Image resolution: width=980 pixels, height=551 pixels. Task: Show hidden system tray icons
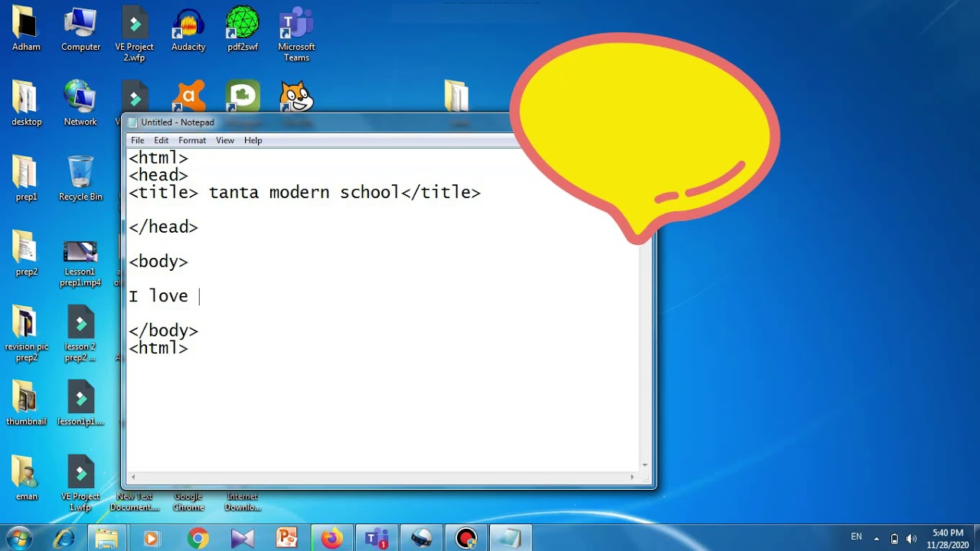coord(877,539)
